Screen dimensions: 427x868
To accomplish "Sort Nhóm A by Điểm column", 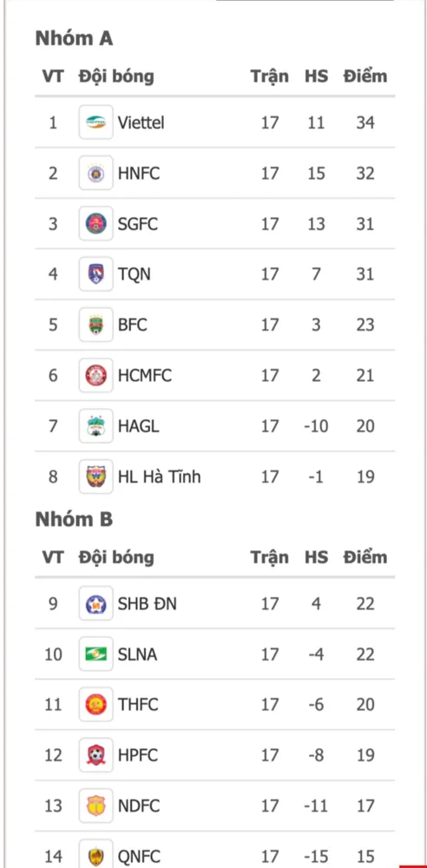I will coord(365,76).
